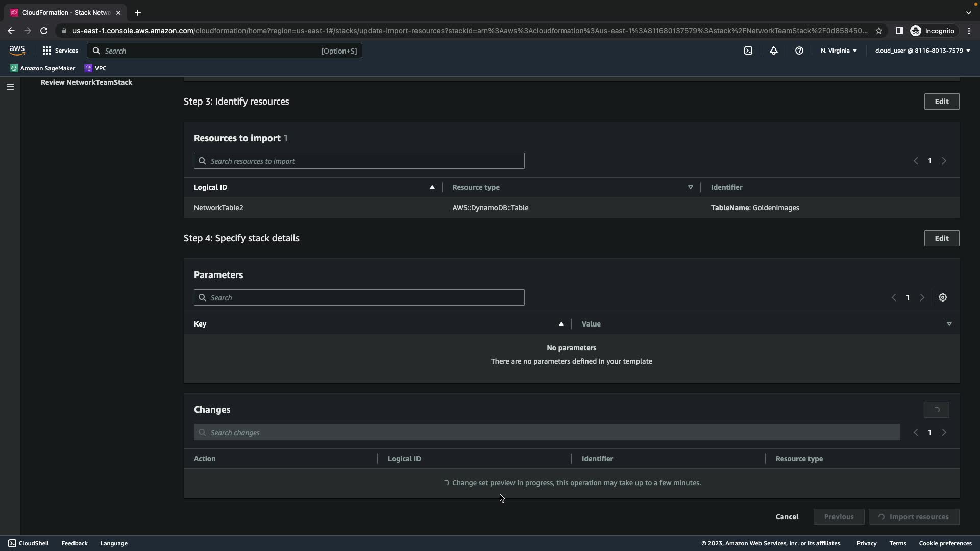
Task: Click the Search resources to import field
Action: point(359,161)
